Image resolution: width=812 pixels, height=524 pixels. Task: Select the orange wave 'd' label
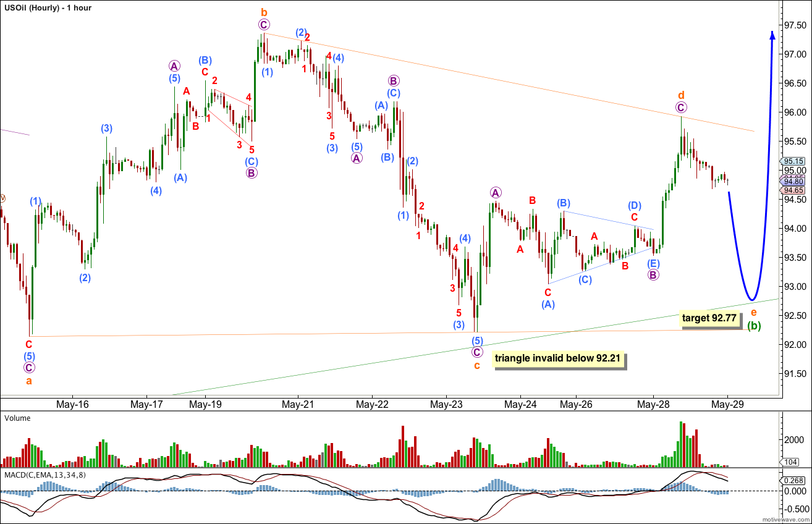681,95
